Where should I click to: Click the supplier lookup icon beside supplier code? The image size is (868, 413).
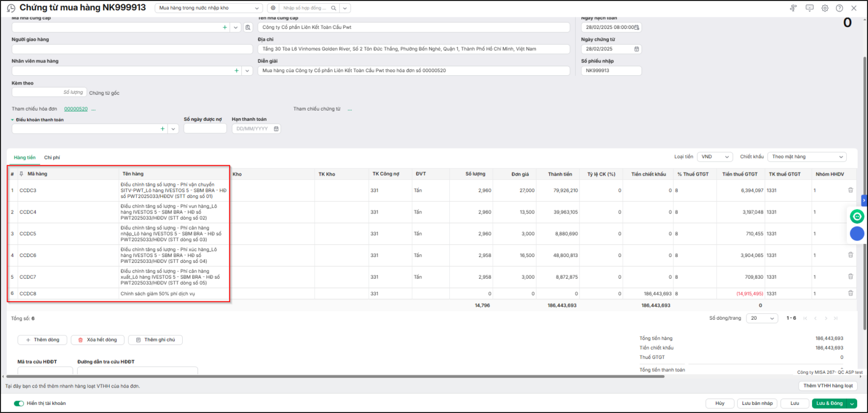tap(248, 27)
